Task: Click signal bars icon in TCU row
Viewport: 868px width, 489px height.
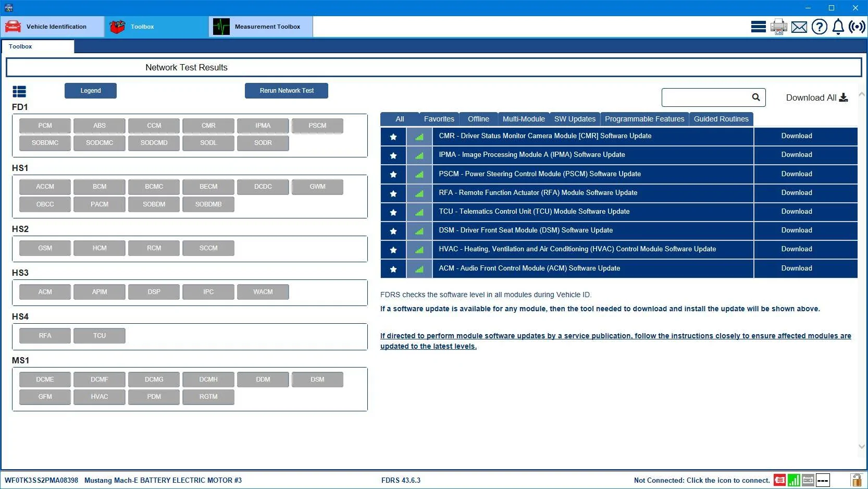Action: [419, 212]
